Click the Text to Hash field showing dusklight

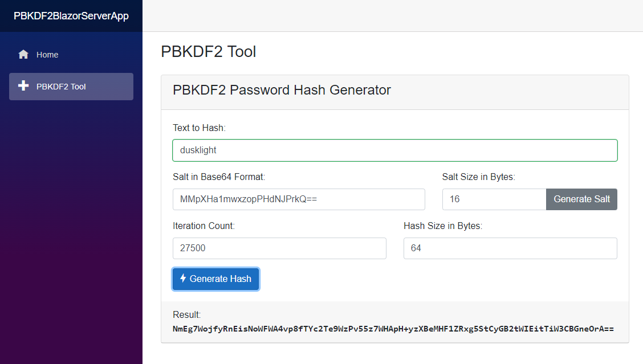[x=394, y=150]
